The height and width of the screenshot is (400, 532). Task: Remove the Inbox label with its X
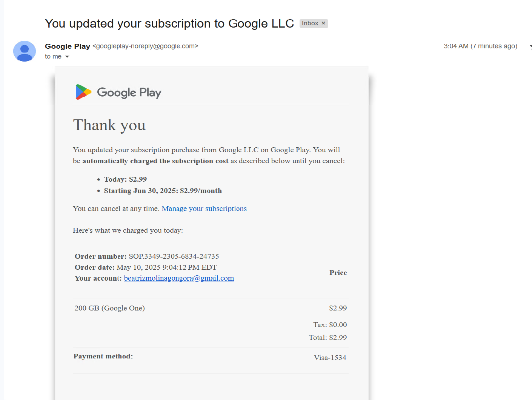click(x=323, y=23)
